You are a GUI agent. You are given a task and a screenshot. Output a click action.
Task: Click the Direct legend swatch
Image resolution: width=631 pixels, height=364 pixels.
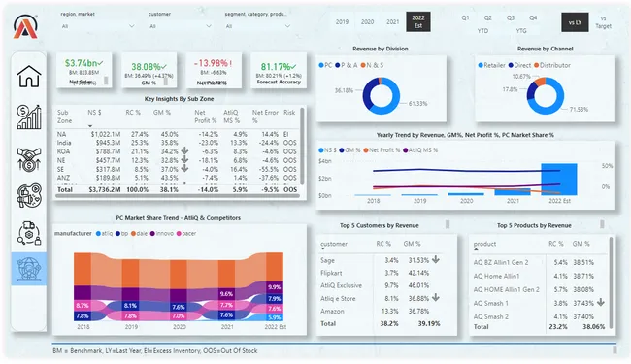[511, 65]
